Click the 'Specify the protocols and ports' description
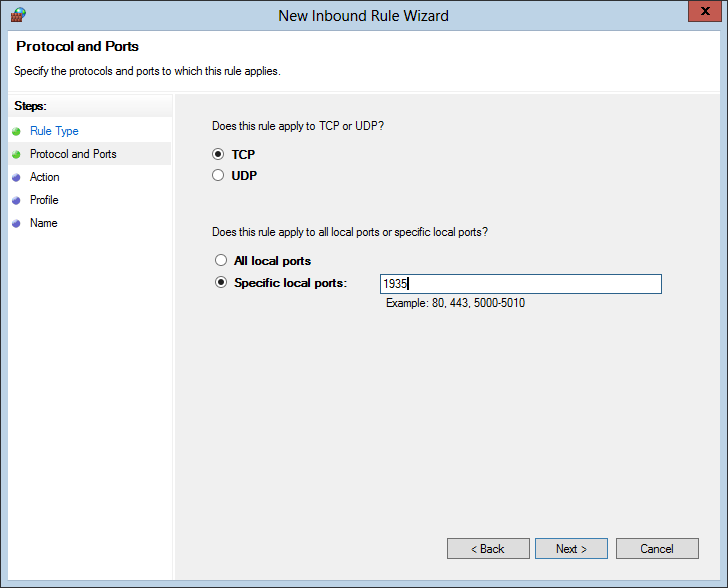The image size is (728, 588). (x=147, y=71)
